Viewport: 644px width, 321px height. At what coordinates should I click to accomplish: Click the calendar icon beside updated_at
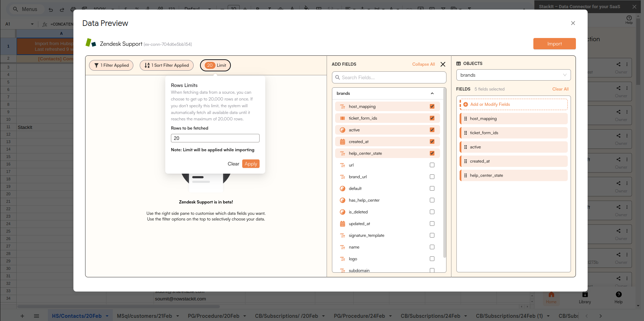click(x=343, y=224)
